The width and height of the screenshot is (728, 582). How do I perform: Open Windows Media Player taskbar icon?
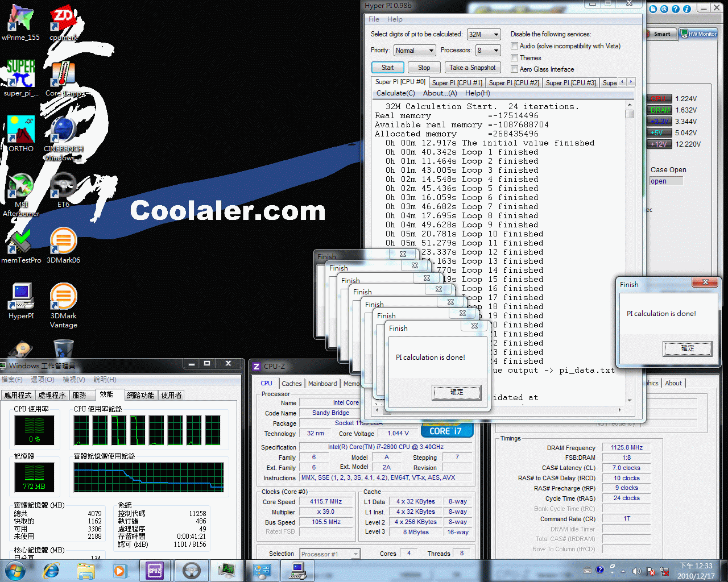click(120, 570)
